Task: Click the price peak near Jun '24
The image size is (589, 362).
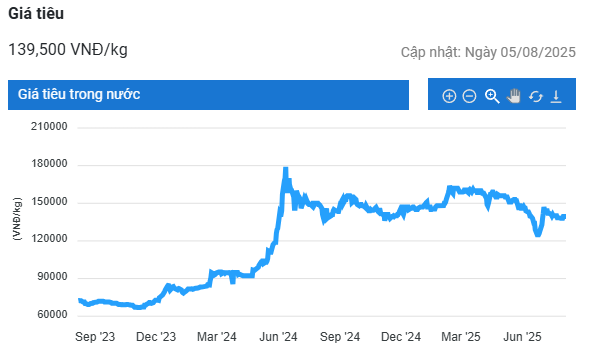Action: click(x=285, y=170)
